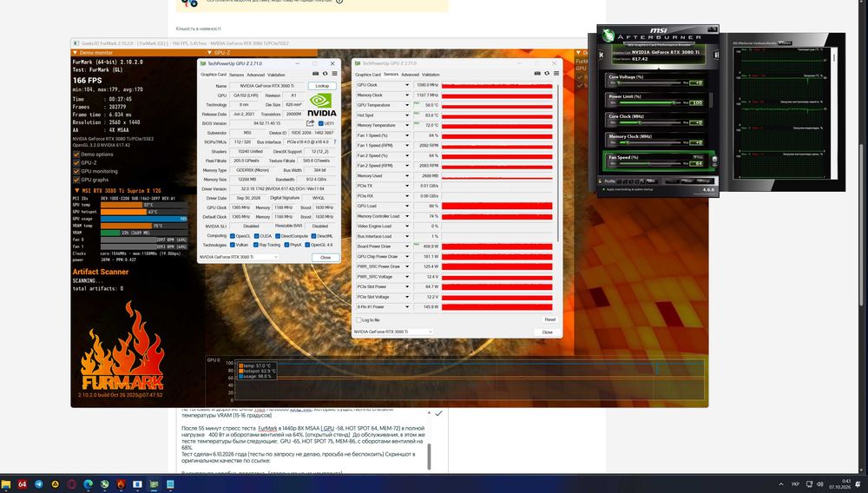Click Close button in GPU-Z Graphics Card window
This screenshot has width=868, height=493.
point(325,257)
